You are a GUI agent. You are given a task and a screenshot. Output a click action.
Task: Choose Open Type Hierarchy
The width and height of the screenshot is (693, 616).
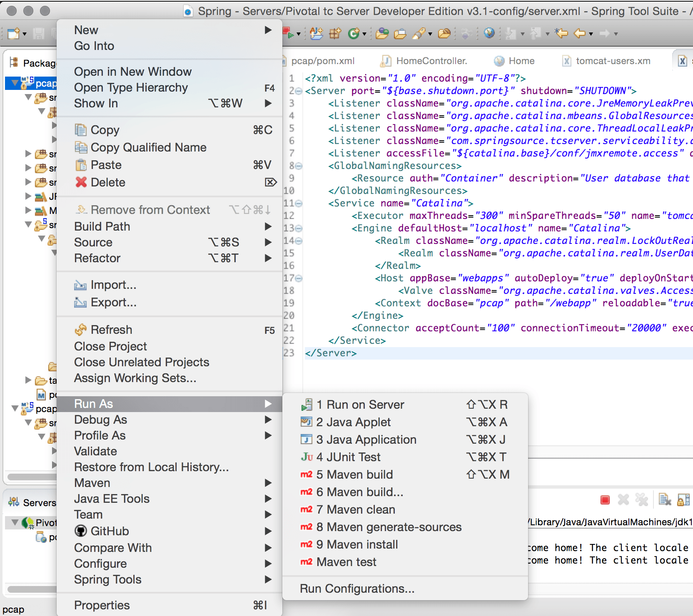click(x=170, y=87)
